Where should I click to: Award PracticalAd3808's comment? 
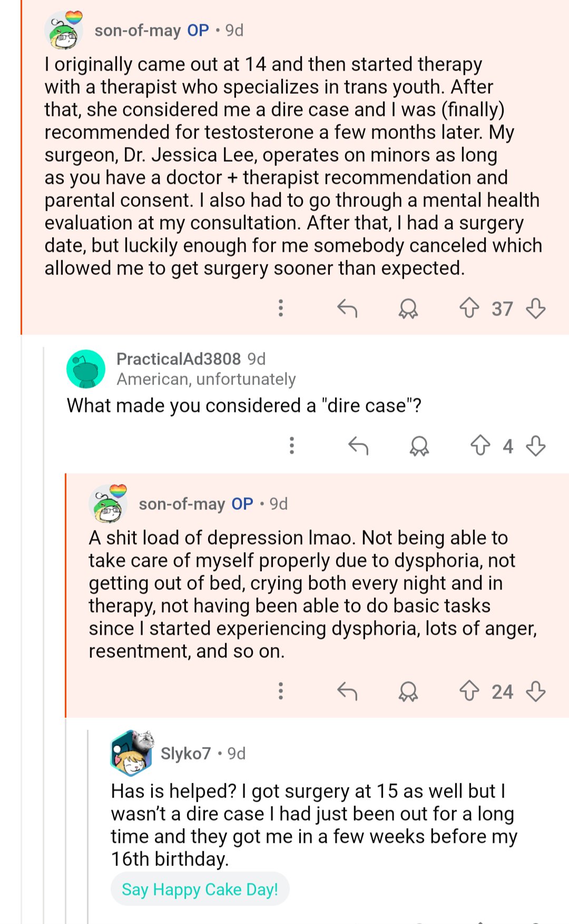pyautogui.click(x=419, y=446)
